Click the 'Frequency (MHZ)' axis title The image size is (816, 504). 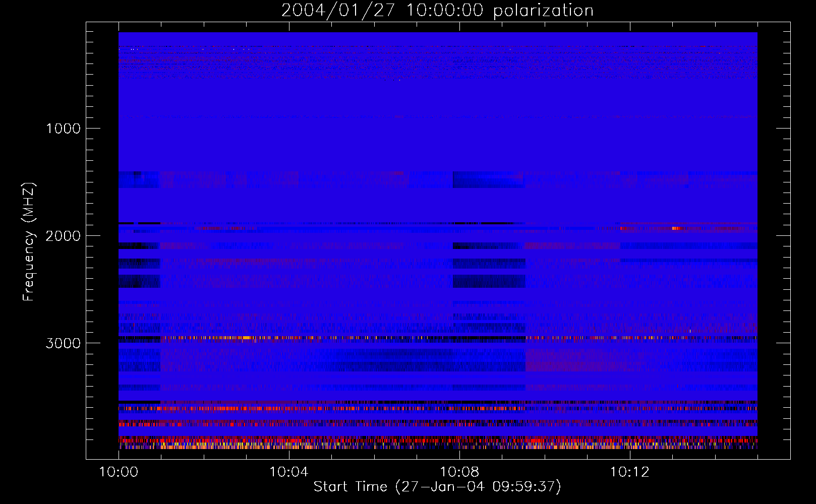coord(29,242)
